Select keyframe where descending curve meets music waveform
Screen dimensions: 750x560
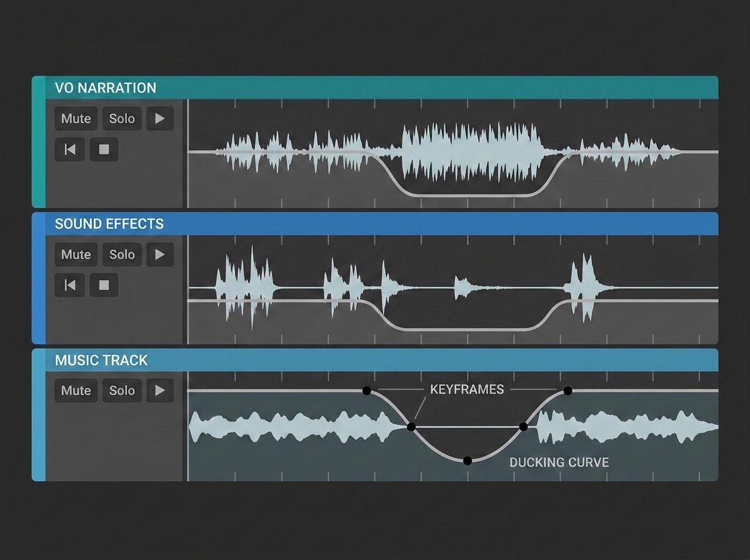click(411, 427)
